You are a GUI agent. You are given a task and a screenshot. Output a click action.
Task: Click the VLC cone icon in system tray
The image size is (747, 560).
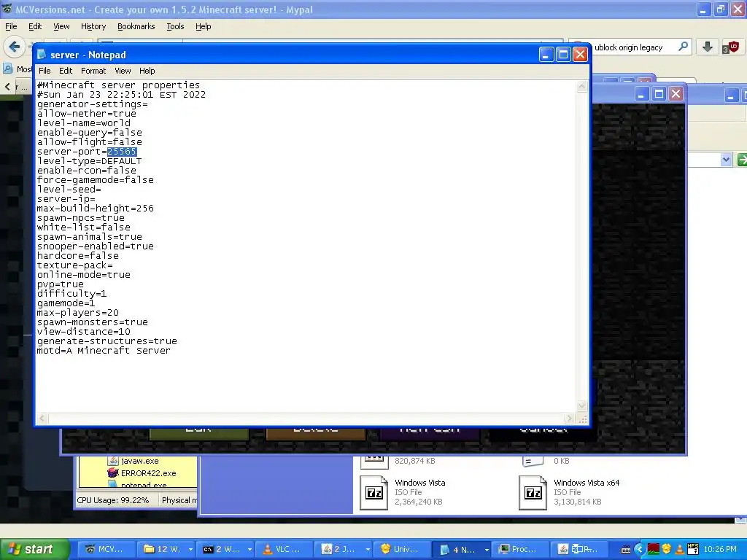pos(680,549)
